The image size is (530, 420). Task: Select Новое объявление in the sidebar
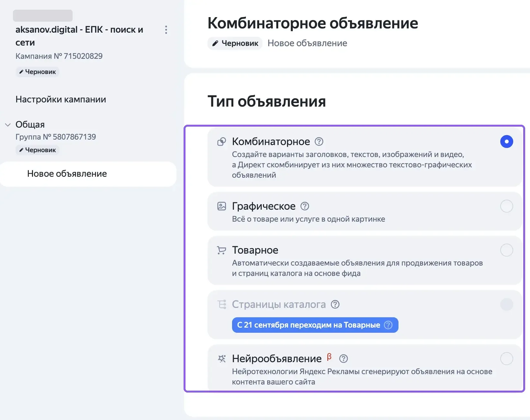coord(88,174)
